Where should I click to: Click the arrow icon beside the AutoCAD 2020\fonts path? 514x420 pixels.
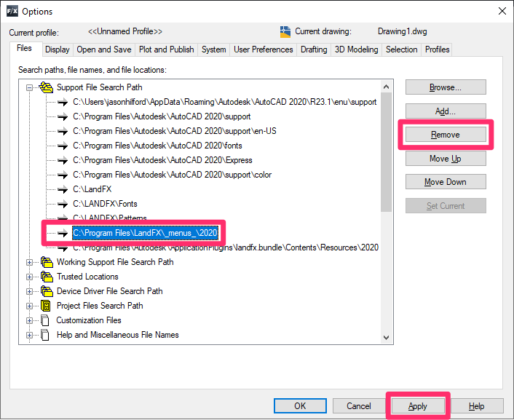[x=63, y=146]
